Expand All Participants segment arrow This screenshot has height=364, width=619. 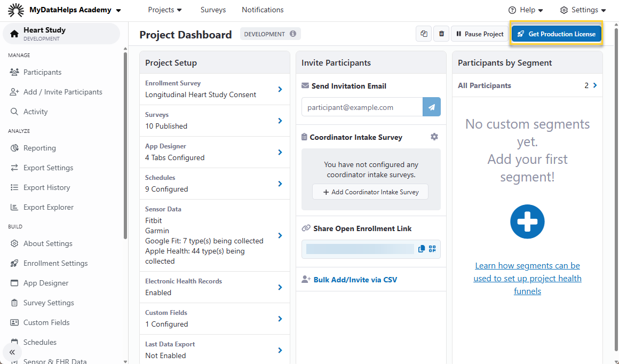pos(595,85)
